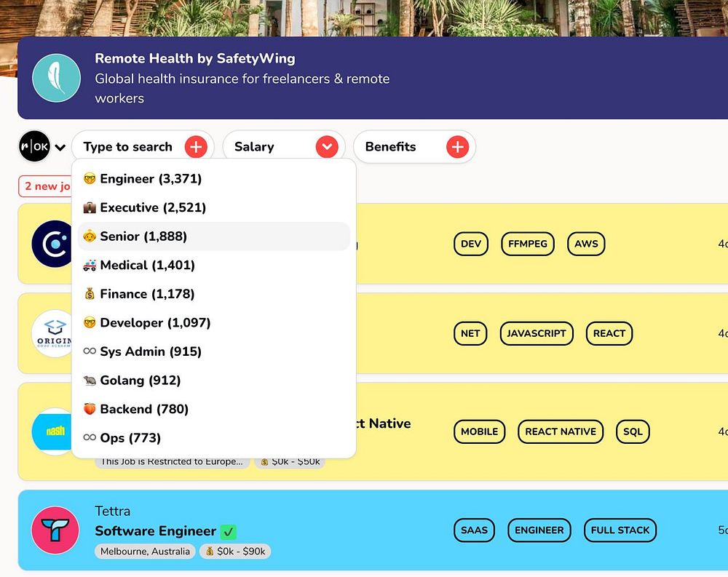
Task: Click the SafetyWing feather logo
Action: 56,78
